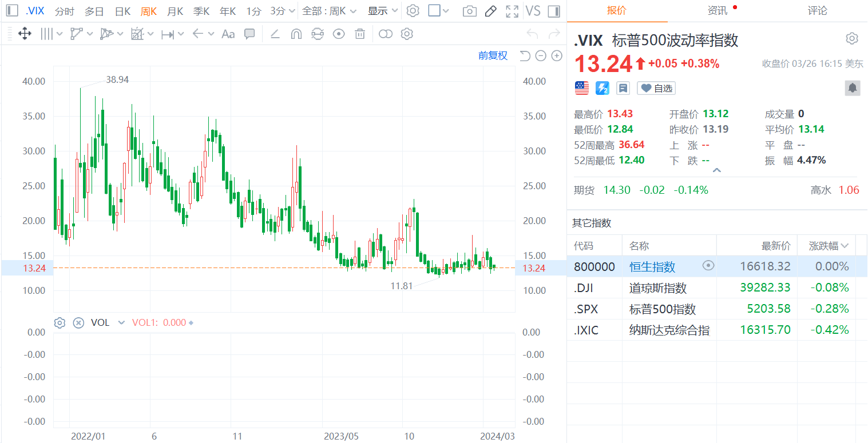Close the VOL indicator with its x icon

(x=78, y=322)
